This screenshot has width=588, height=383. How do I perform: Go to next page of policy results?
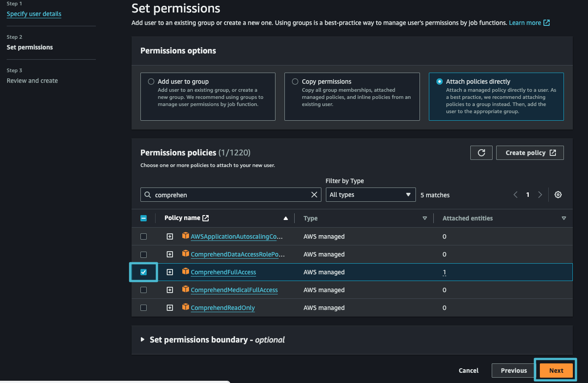540,195
